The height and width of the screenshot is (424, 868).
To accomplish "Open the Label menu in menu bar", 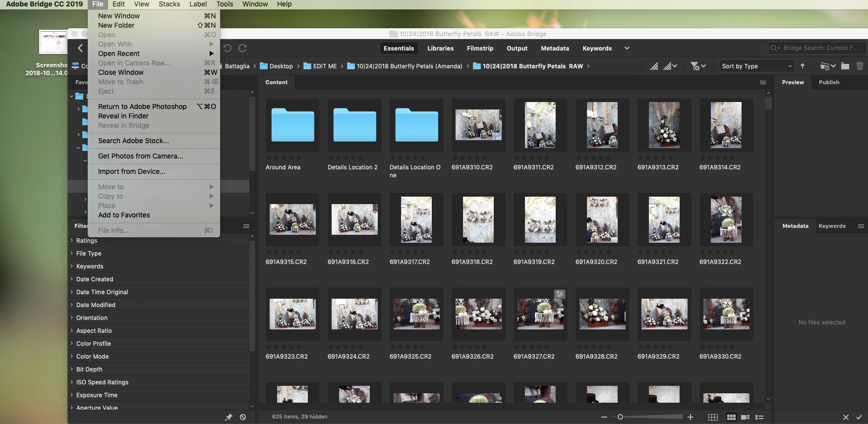I will (198, 4).
